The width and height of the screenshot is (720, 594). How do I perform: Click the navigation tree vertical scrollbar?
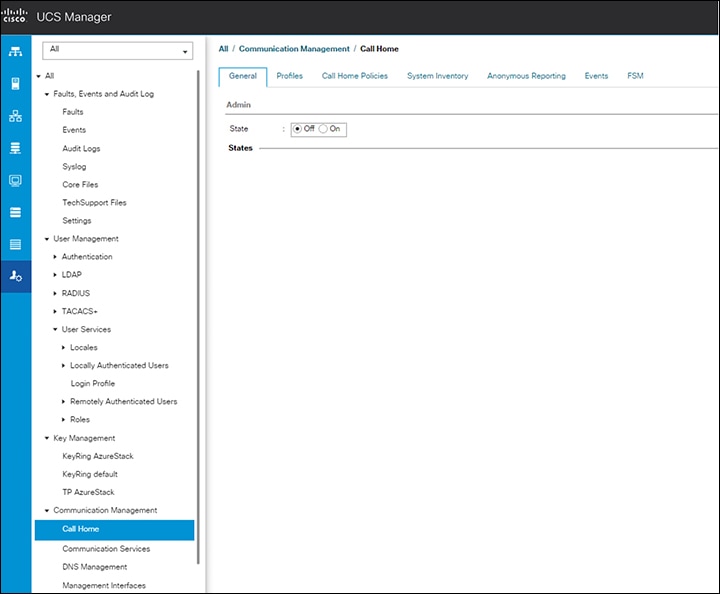[198, 317]
